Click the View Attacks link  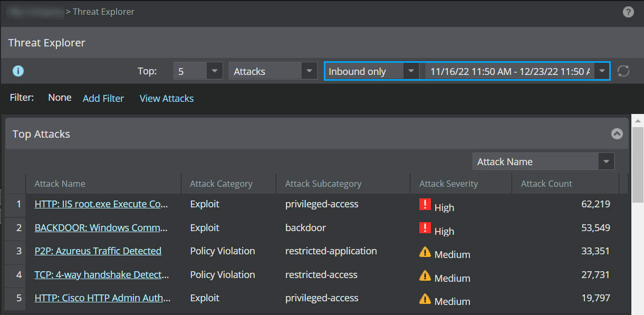167,98
